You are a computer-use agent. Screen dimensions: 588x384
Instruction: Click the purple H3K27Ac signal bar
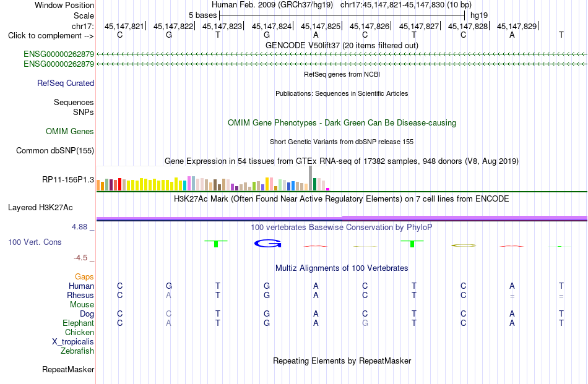[x=342, y=218]
